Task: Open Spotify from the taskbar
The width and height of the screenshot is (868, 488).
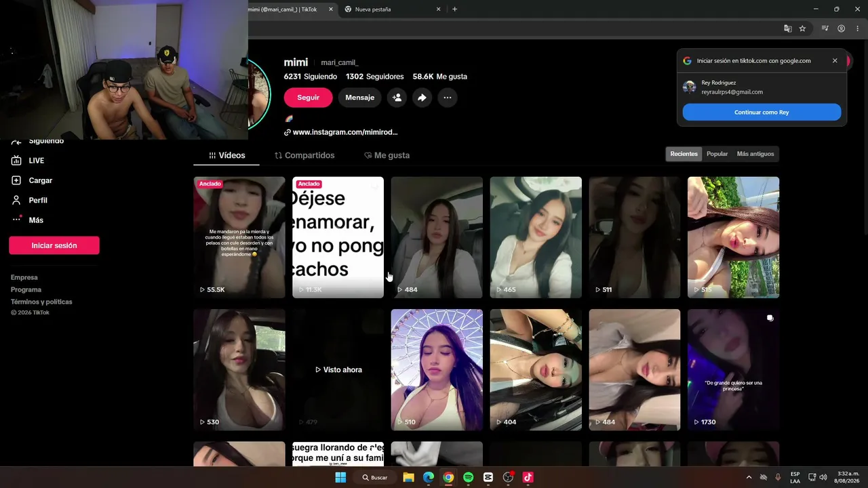Action: 468,477
